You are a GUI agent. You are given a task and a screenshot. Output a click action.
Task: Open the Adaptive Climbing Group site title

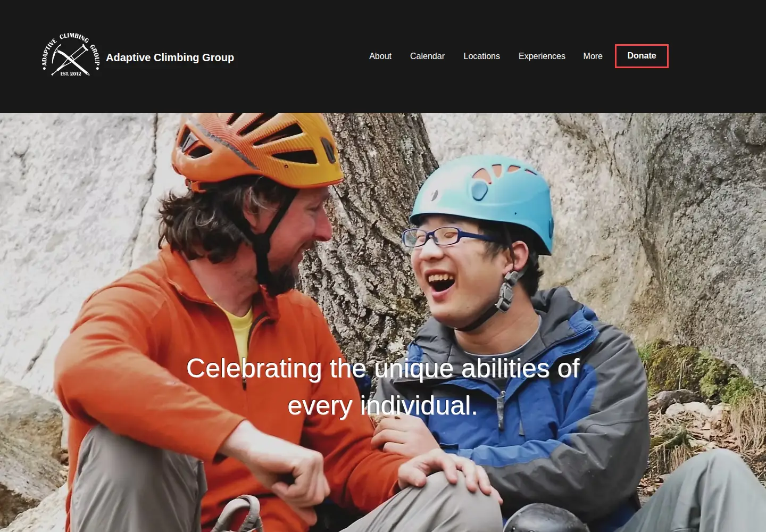(x=170, y=57)
